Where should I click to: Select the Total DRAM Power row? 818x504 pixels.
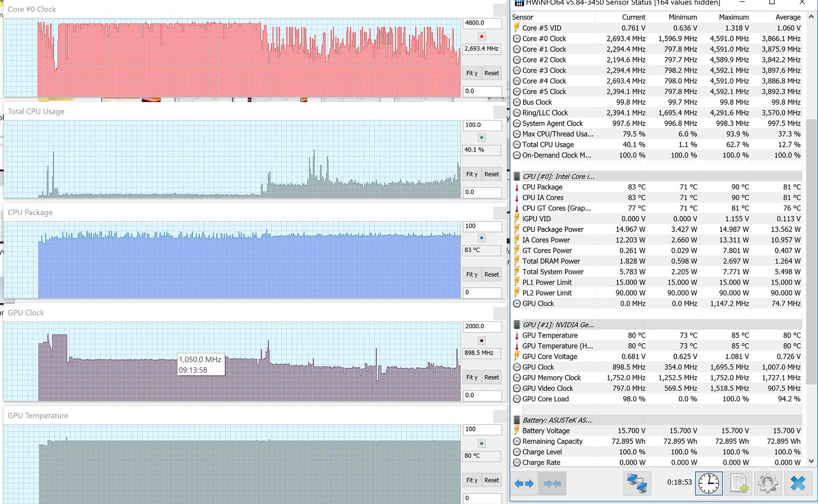tap(657, 261)
